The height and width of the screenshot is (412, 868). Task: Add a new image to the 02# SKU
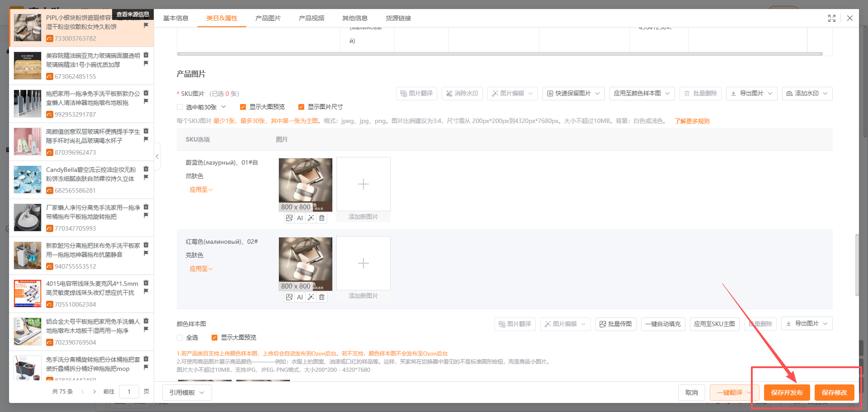click(363, 263)
